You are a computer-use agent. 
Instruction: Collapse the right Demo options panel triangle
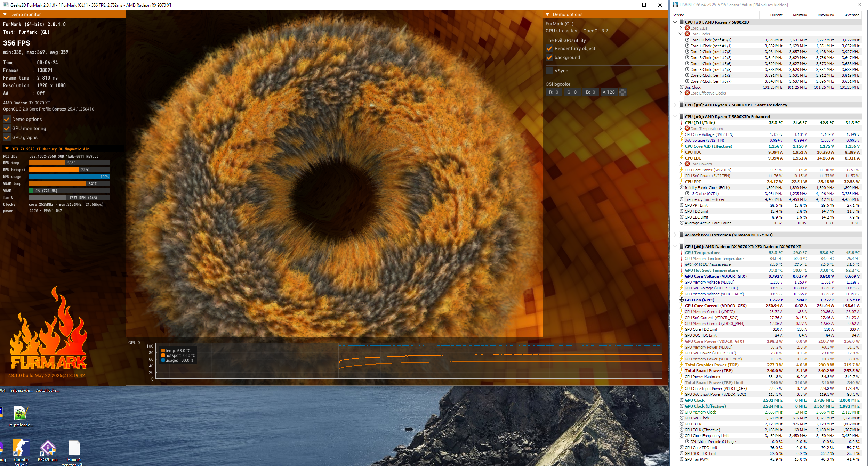click(x=547, y=14)
